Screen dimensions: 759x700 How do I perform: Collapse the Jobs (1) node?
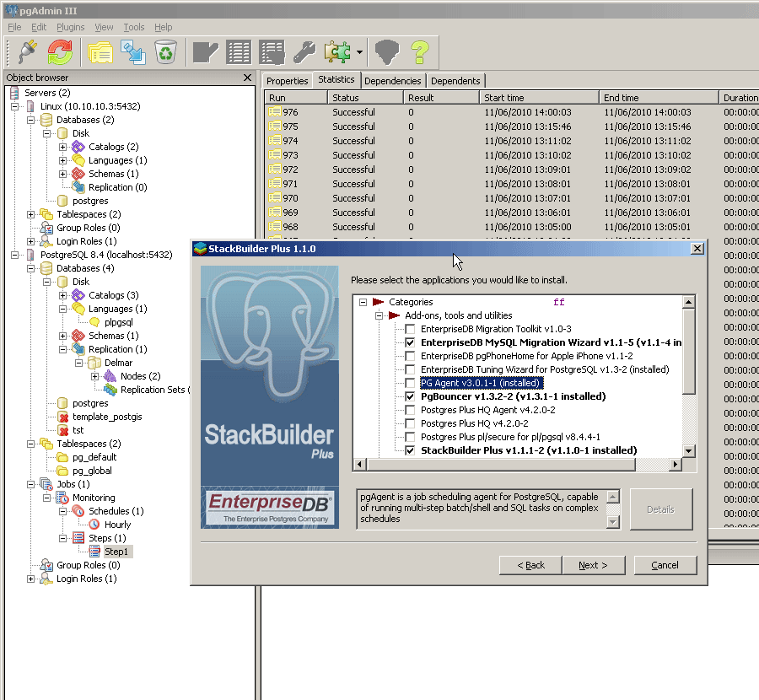30,484
